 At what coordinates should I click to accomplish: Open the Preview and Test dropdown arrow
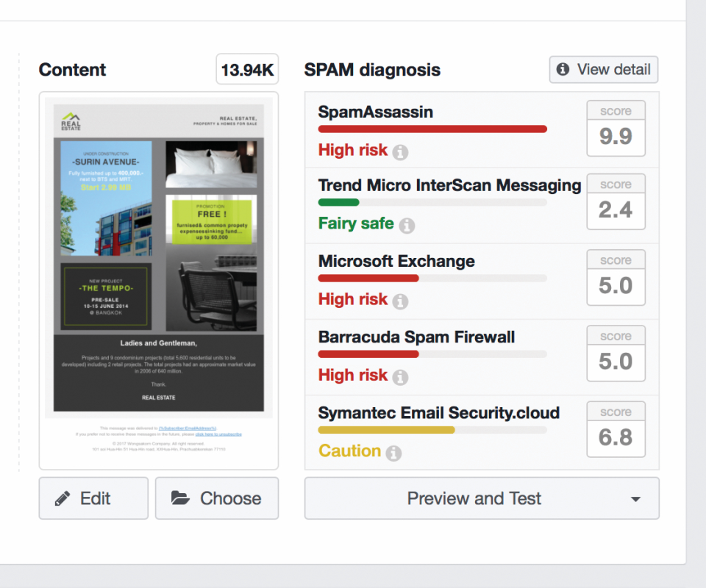635,499
